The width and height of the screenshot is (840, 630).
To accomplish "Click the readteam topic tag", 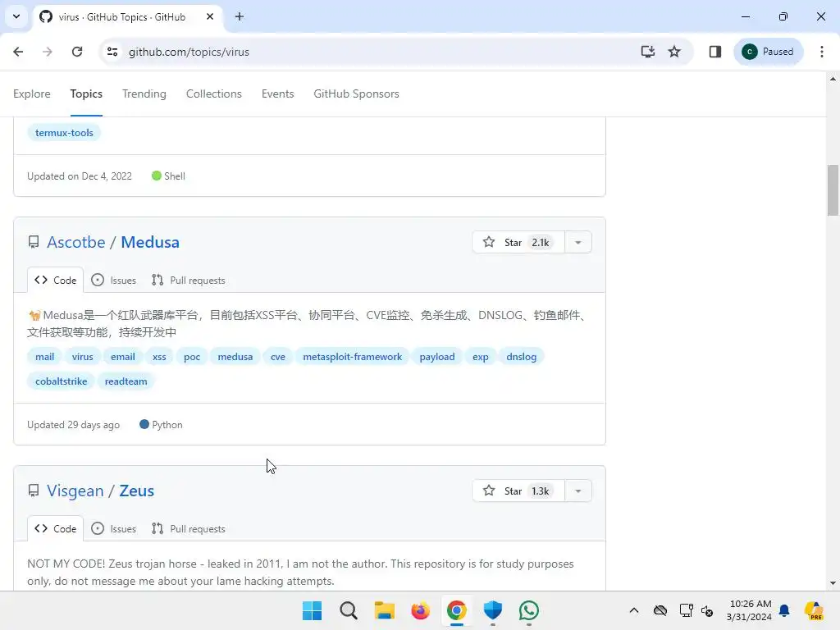I will 126,381.
